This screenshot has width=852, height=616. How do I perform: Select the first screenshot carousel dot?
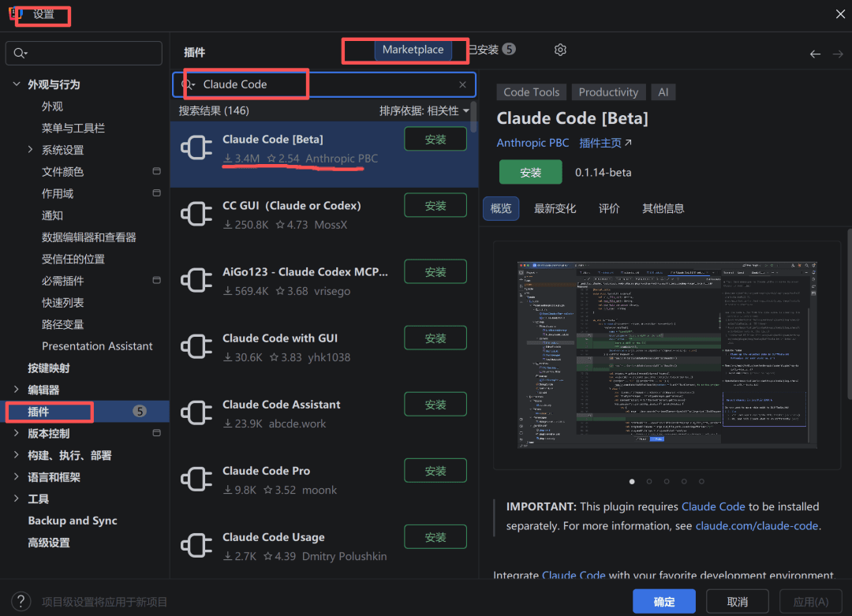coord(632,481)
